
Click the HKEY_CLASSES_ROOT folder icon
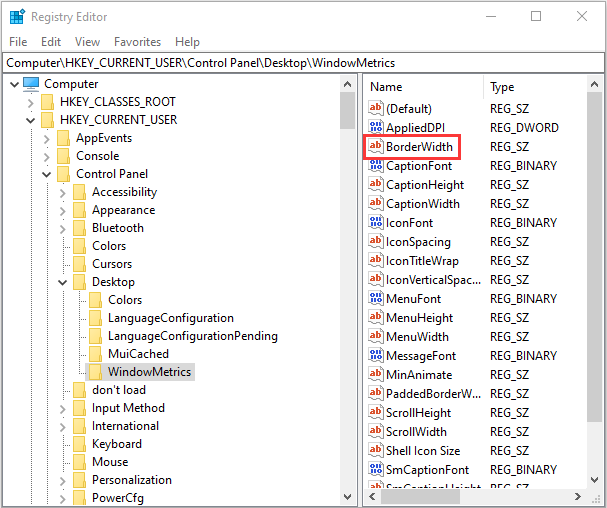(x=48, y=102)
